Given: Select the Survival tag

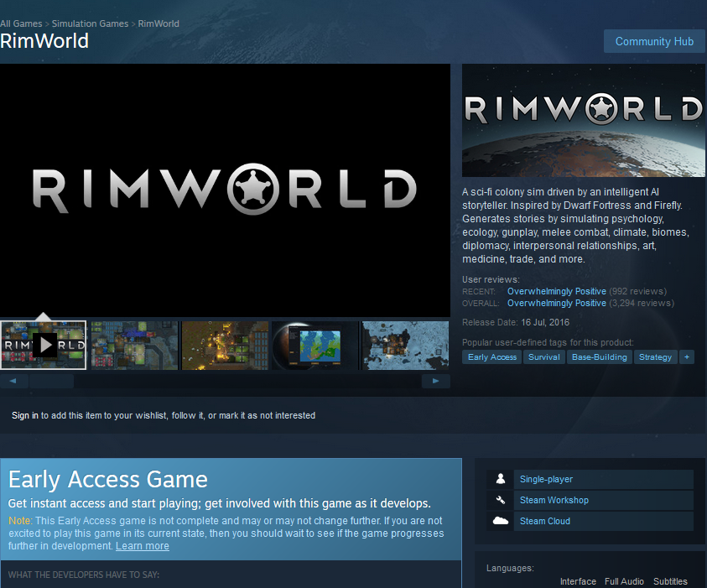Looking at the screenshot, I should click(543, 357).
